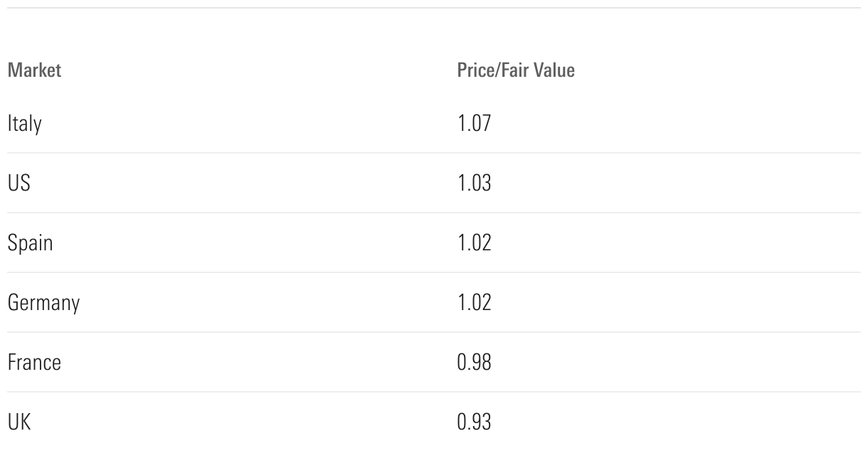
Task: Click Germany's 1.02 value
Action: click(x=474, y=303)
